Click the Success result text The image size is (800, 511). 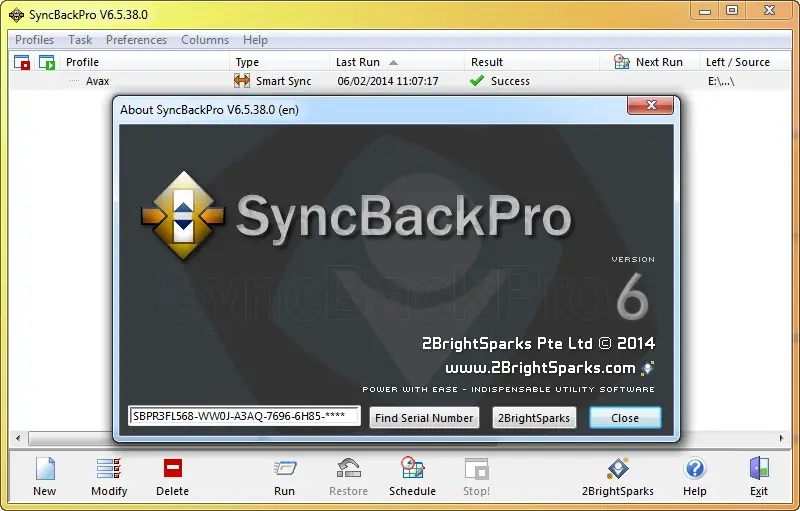click(510, 81)
